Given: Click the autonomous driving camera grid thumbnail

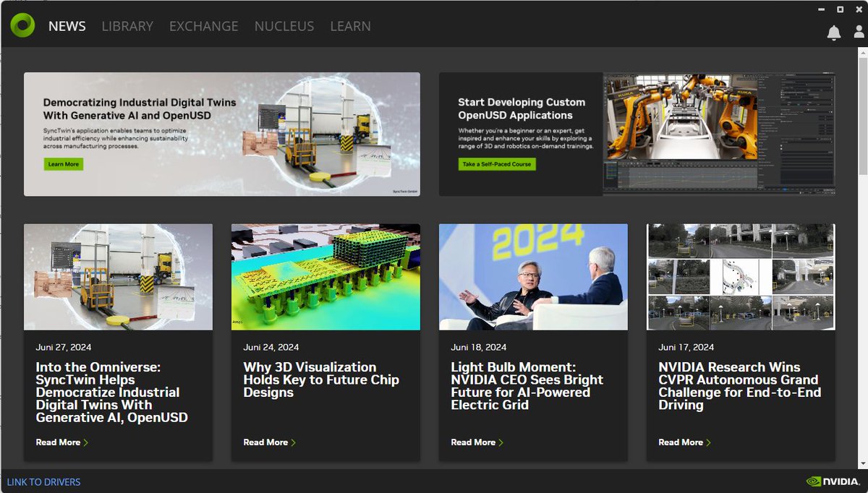Looking at the screenshot, I should [x=741, y=277].
